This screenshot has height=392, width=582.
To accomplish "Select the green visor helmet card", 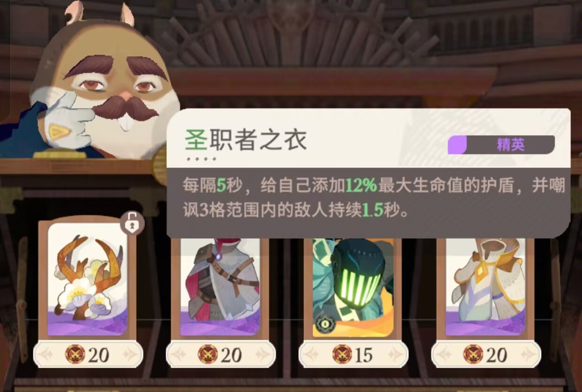I will [353, 287].
